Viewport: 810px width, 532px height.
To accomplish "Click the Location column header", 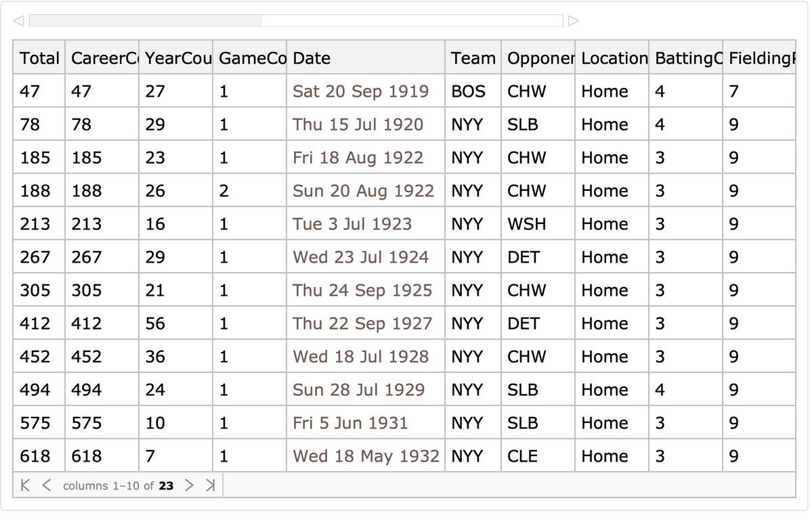I will tap(614, 58).
